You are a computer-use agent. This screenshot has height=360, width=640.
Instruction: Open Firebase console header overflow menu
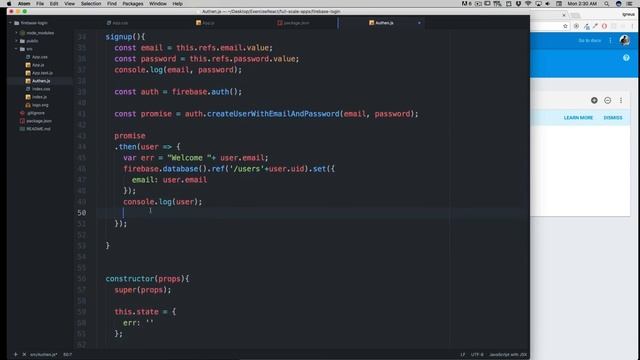611,40
